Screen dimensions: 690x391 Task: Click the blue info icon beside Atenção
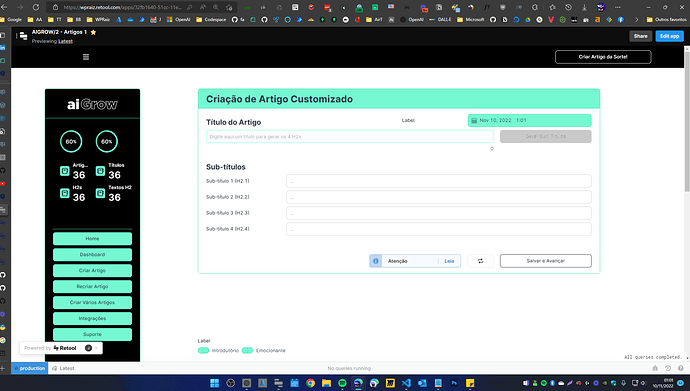[x=376, y=261]
